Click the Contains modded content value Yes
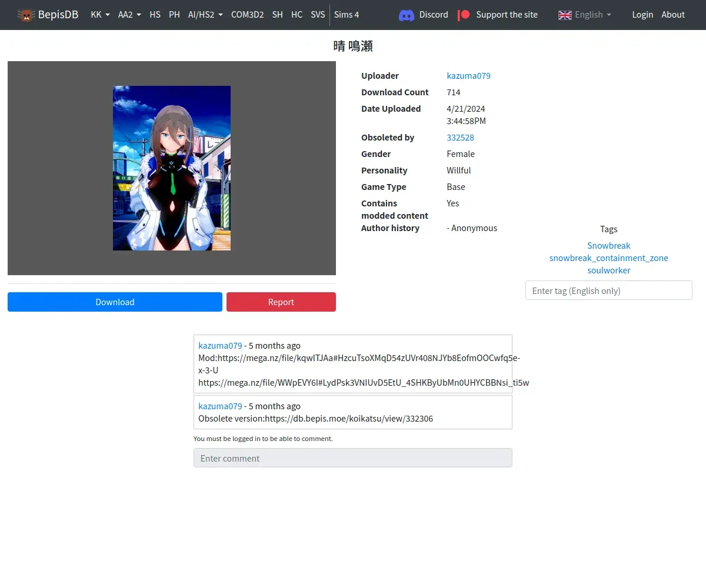The image size is (706, 588). click(x=453, y=203)
